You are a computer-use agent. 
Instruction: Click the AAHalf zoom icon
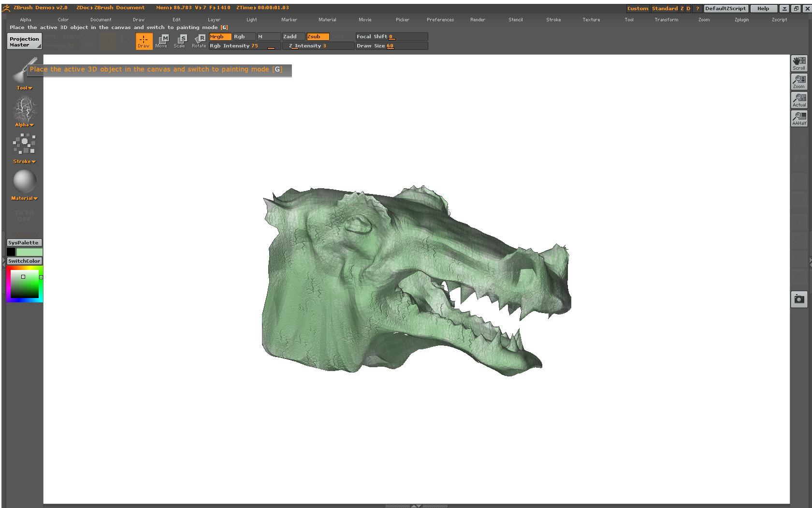click(799, 119)
